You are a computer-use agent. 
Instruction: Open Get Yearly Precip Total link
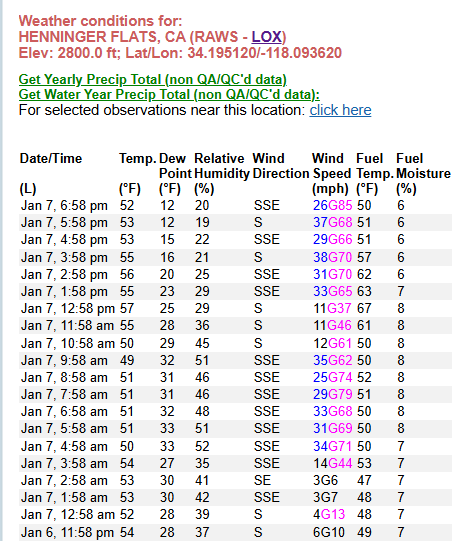(153, 79)
